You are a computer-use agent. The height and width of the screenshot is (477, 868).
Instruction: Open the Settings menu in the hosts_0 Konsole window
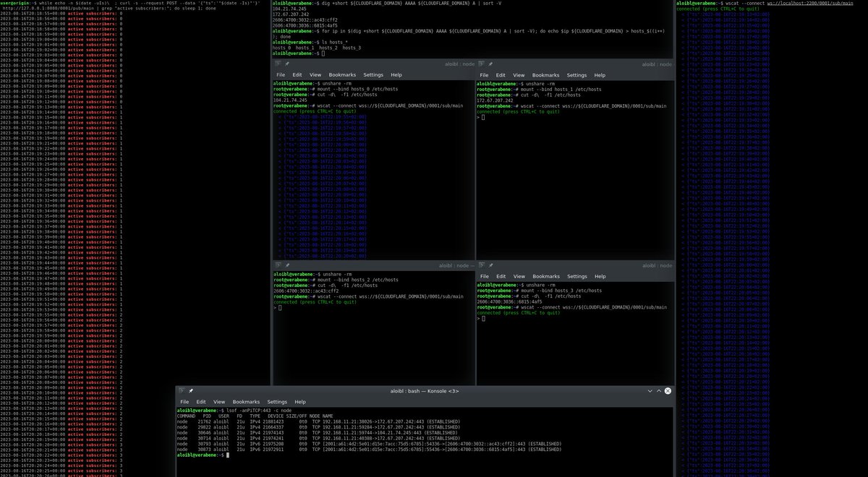pos(373,74)
